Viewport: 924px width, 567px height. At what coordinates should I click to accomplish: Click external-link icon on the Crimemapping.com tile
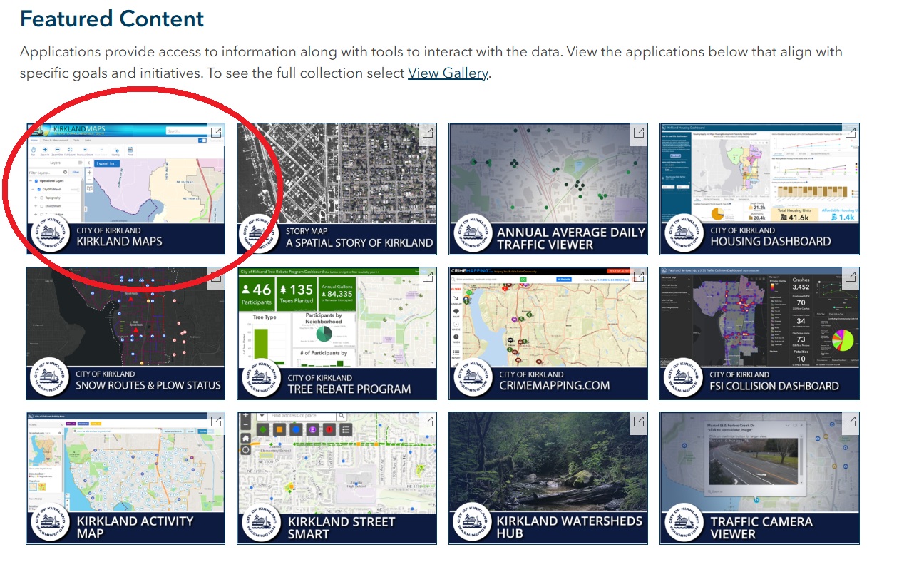[638, 277]
